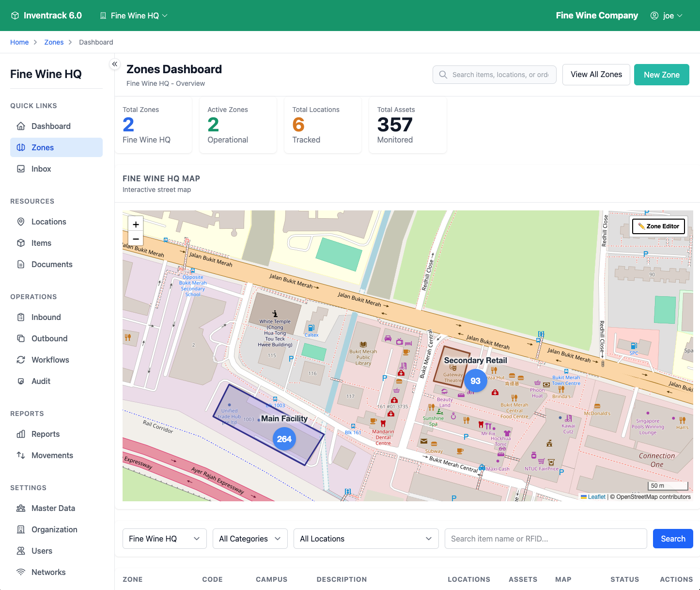The image size is (700, 590).
Task: Click the Inventrack cube logo icon
Action: tap(15, 16)
